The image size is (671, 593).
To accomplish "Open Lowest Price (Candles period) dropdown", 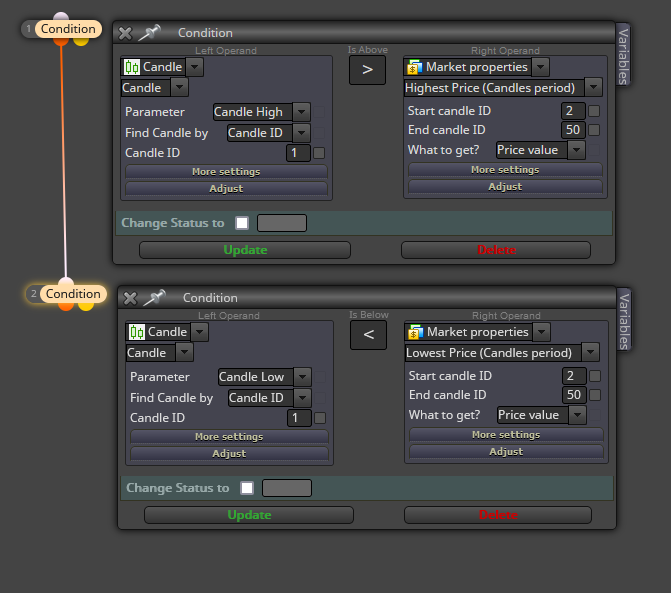I will tap(591, 353).
